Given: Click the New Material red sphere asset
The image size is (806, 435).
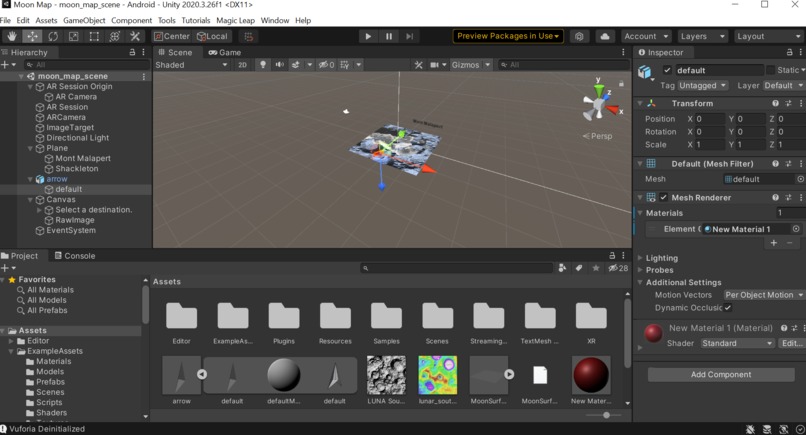Looking at the screenshot, I should tap(591, 375).
